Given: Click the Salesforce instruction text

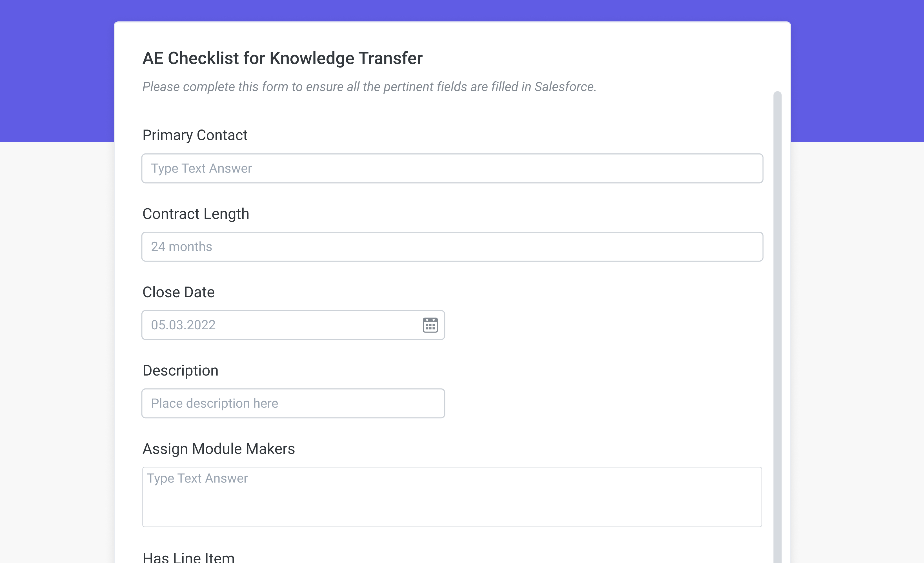Looking at the screenshot, I should [369, 87].
